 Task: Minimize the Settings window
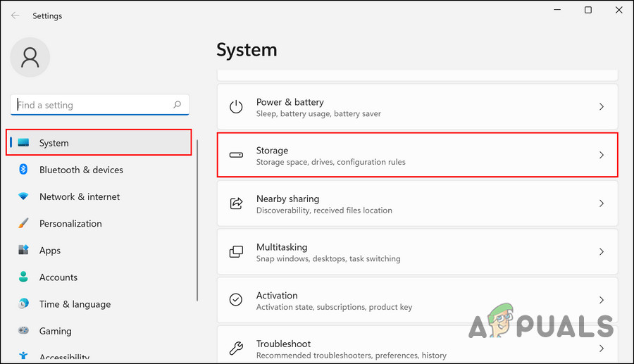tap(557, 10)
